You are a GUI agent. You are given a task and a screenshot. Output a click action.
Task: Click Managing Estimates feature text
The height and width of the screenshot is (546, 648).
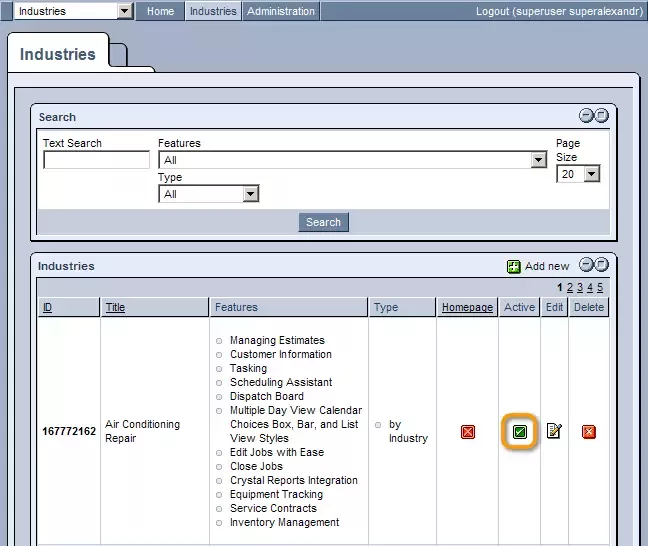click(277, 340)
